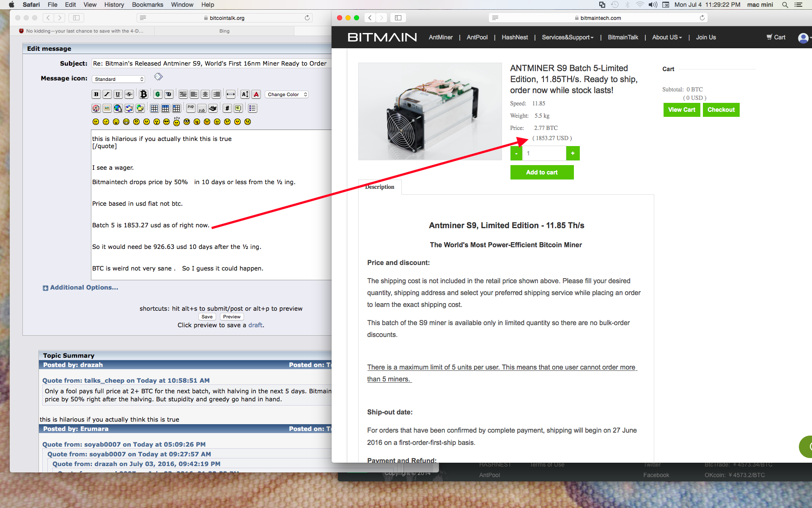The image size is (812, 508).
Task: Click the red font face icon
Action: (x=256, y=94)
